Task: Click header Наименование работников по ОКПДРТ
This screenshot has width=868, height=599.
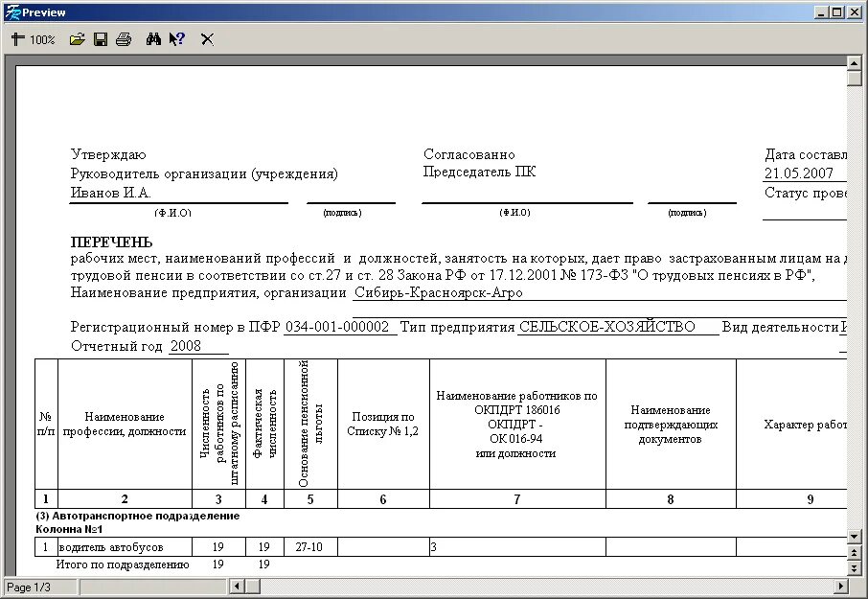Action: (517, 424)
